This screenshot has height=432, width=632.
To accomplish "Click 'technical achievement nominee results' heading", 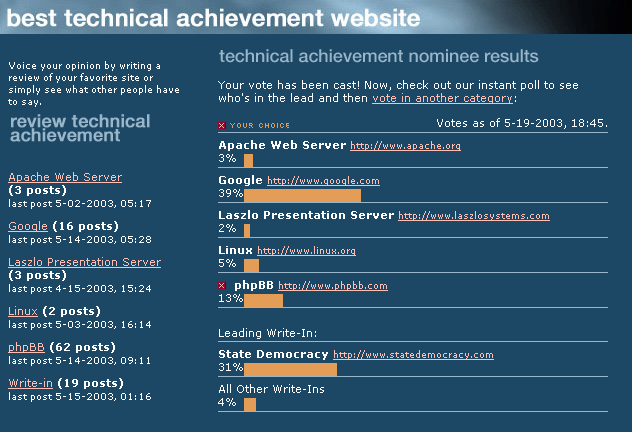I will pyautogui.click(x=378, y=56).
